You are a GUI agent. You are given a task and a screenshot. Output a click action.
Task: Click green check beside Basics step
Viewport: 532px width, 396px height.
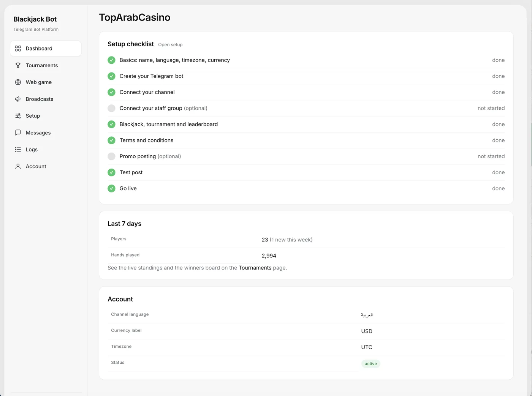pos(111,60)
